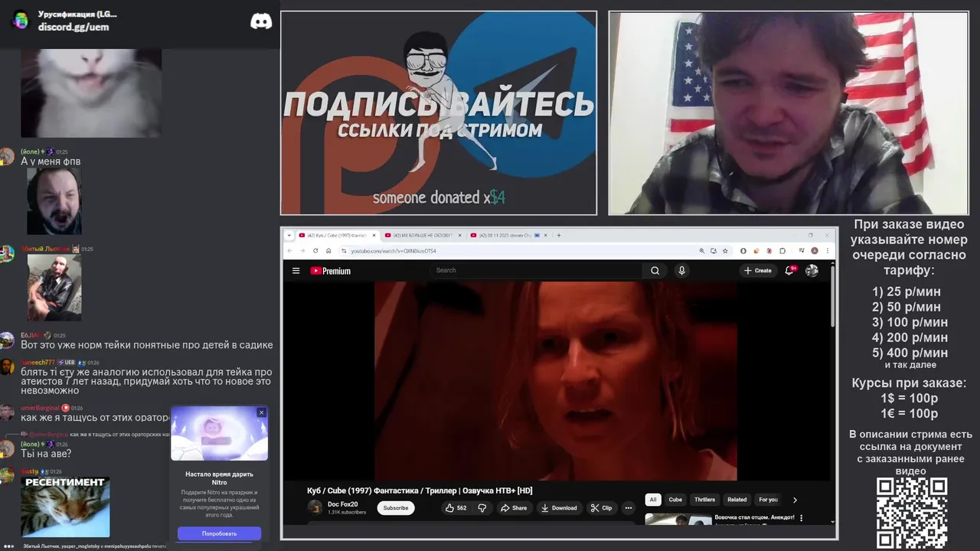This screenshot has width=980, height=551.
Task: Expand next category chips arrow
Action: tap(795, 500)
